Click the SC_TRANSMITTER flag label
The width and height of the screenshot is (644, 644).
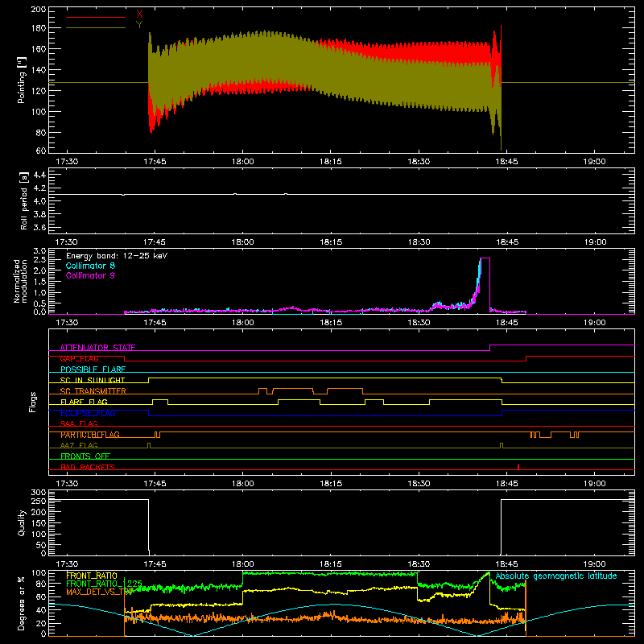pyautogui.click(x=93, y=391)
